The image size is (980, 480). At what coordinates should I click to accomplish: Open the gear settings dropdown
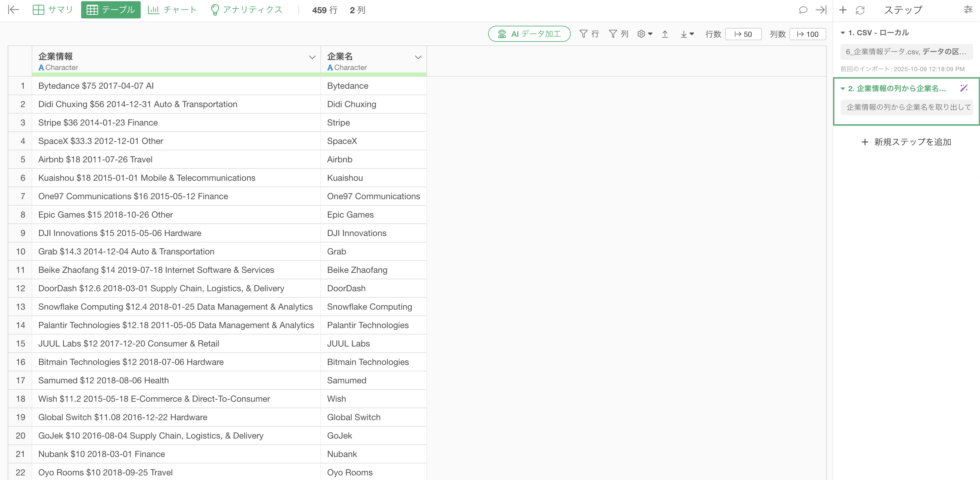[x=645, y=34]
